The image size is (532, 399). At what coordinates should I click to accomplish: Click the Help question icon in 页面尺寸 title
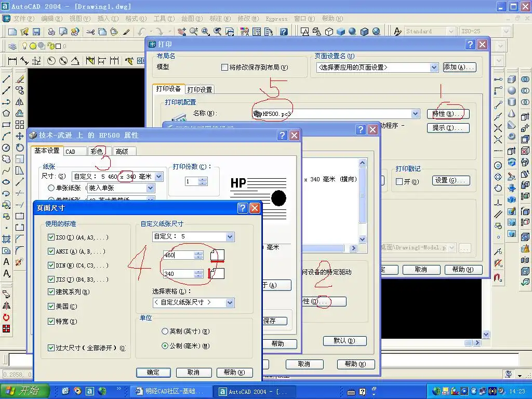coord(243,208)
